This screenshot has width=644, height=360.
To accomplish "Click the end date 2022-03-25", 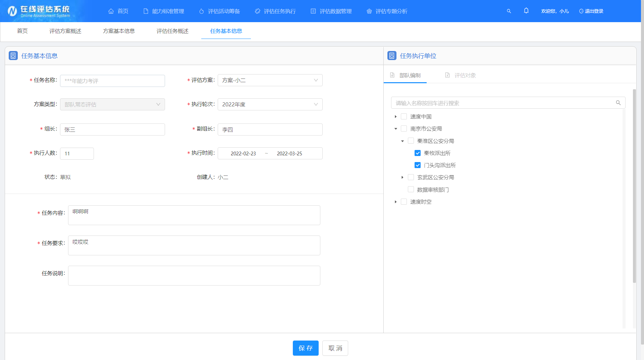I will click(289, 153).
